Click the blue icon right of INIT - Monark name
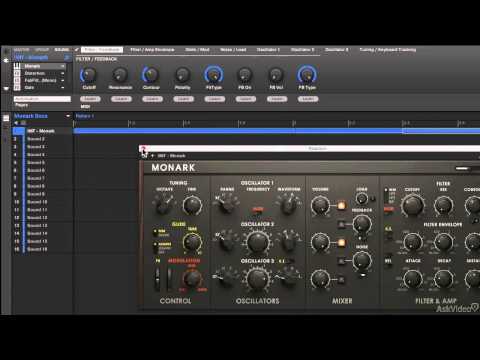 coord(67,58)
